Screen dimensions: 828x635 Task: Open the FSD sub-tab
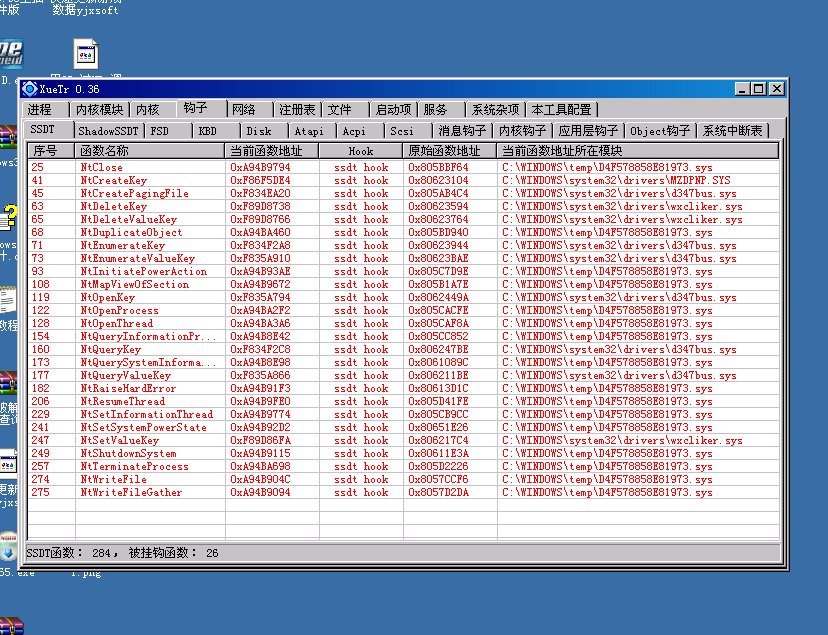pos(168,131)
